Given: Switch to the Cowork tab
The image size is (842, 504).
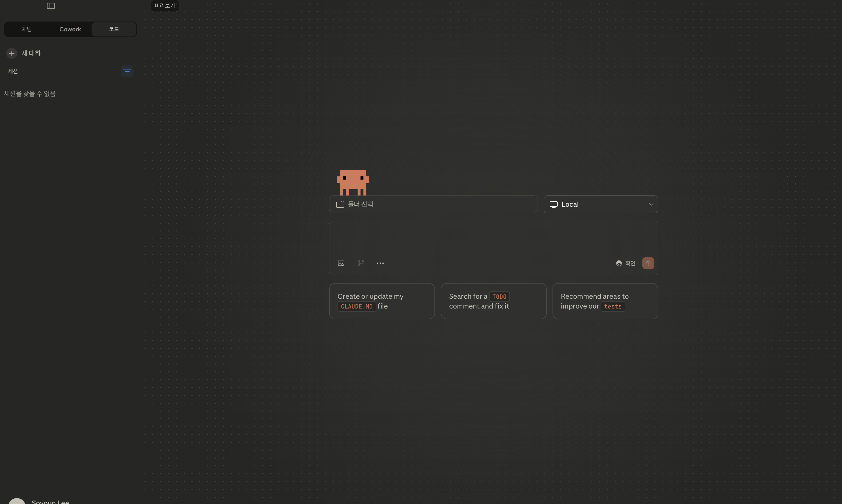Looking at the screenshot, I should (70, 29).
